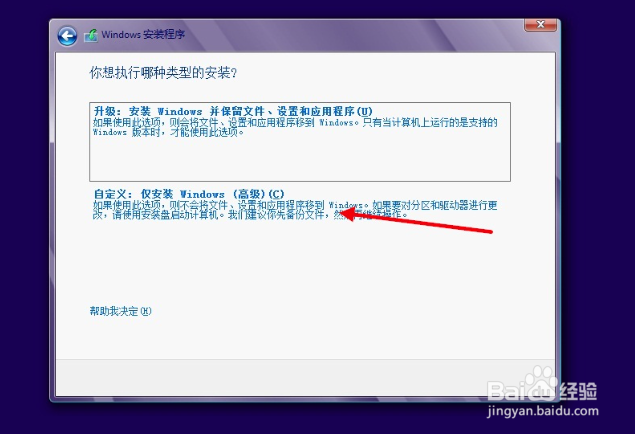Choose 自定义 仅安装 Windows (高级) option

point(295,204)
